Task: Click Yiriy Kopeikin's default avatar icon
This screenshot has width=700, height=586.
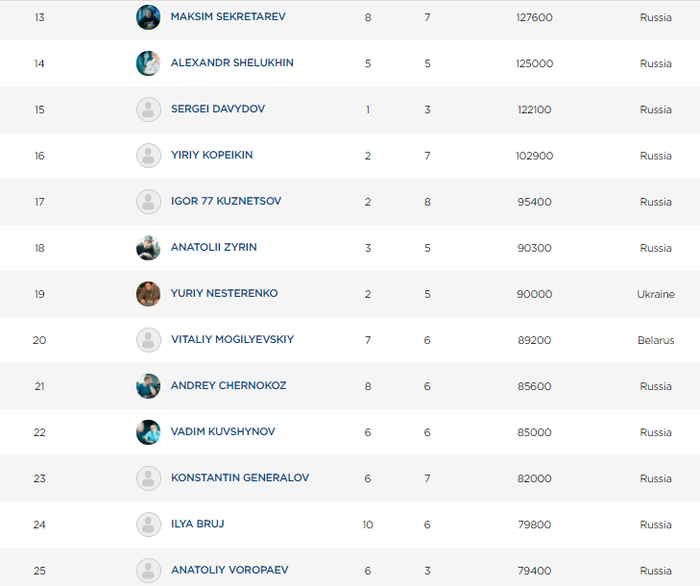Action: click(x=148, y=155)
